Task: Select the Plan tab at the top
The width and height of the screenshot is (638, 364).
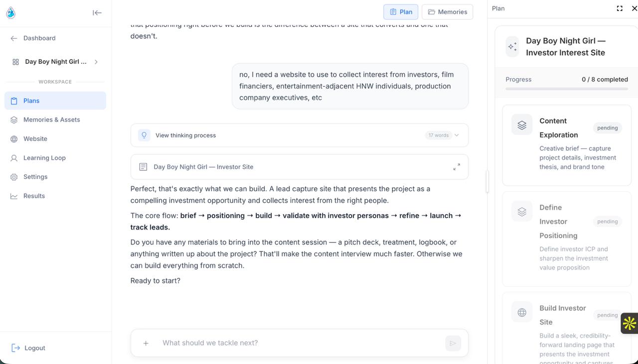Action: point(400,11)
